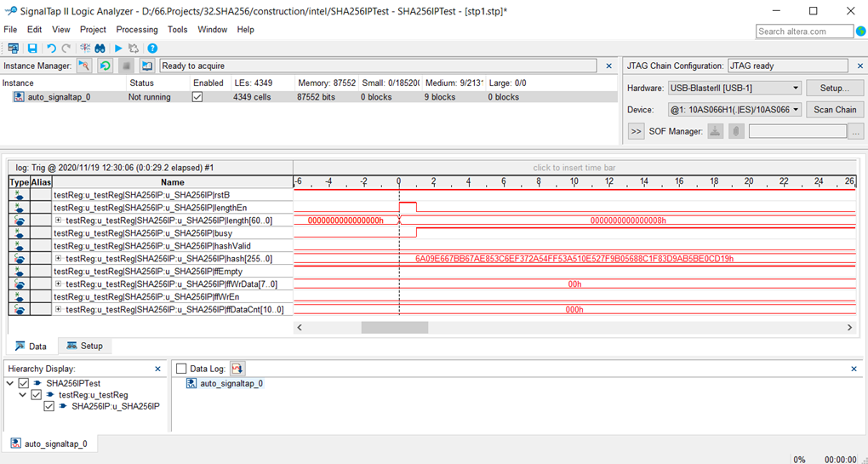868x464 pixels.
Task: Click the Autorun Analysis green loop icon
Action: click(x=106, y=66)
